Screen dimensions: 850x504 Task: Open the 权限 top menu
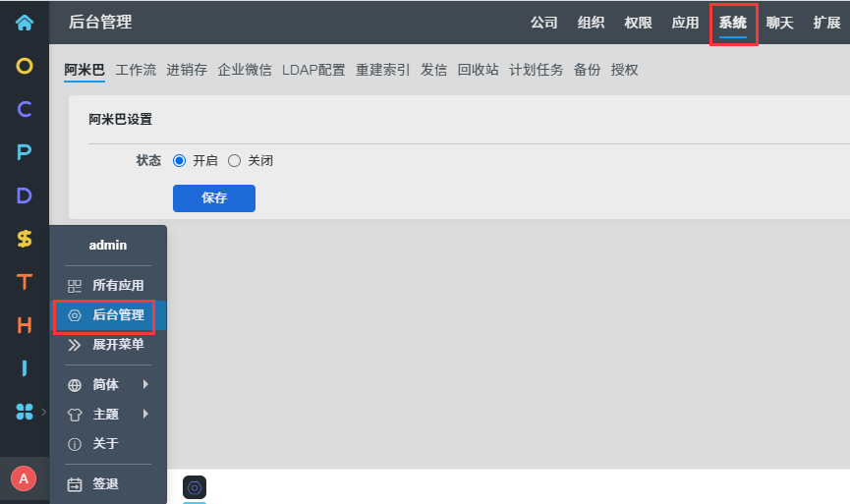pyautogui.click(x=638, y=23)
